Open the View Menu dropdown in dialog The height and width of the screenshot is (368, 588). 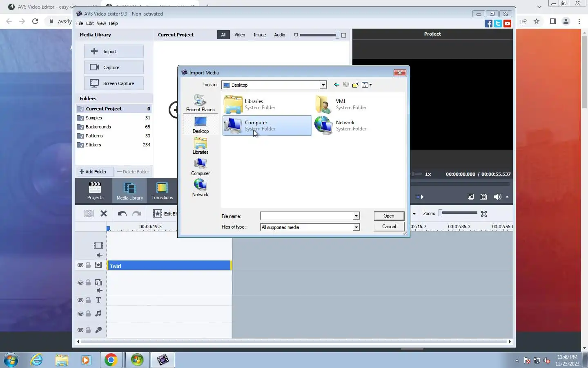367,85
